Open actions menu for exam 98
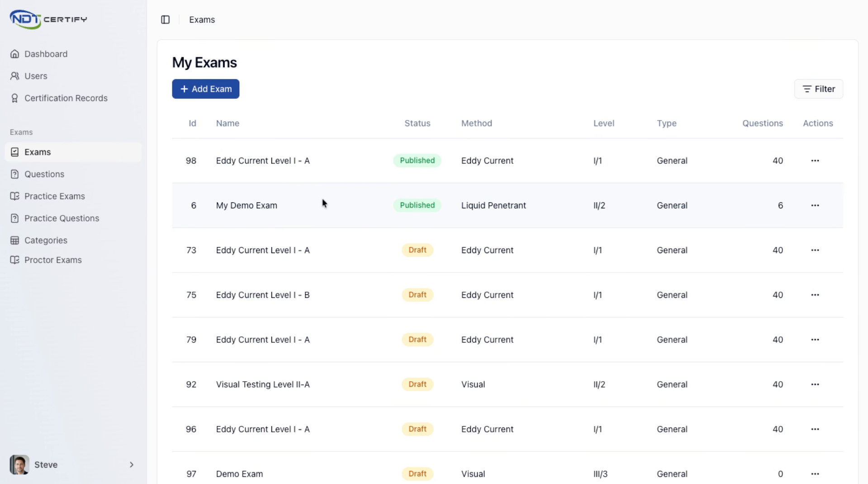 coord(815,161)
